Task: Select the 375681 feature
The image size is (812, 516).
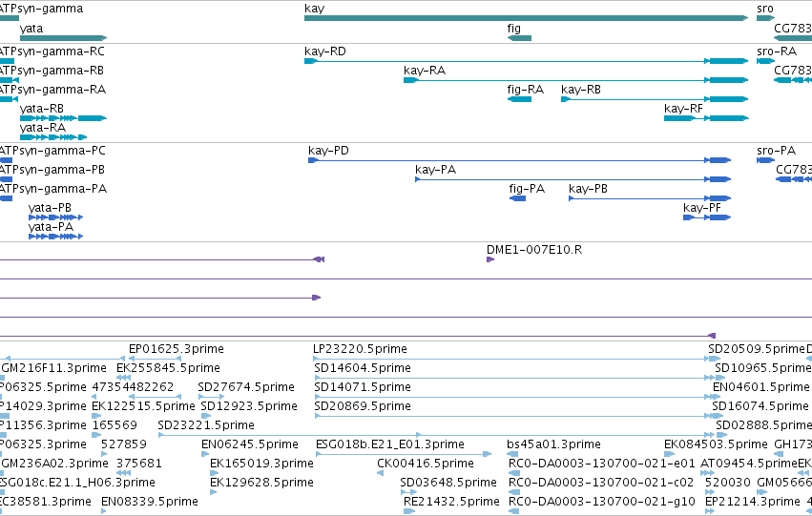Action: point(123,473)
